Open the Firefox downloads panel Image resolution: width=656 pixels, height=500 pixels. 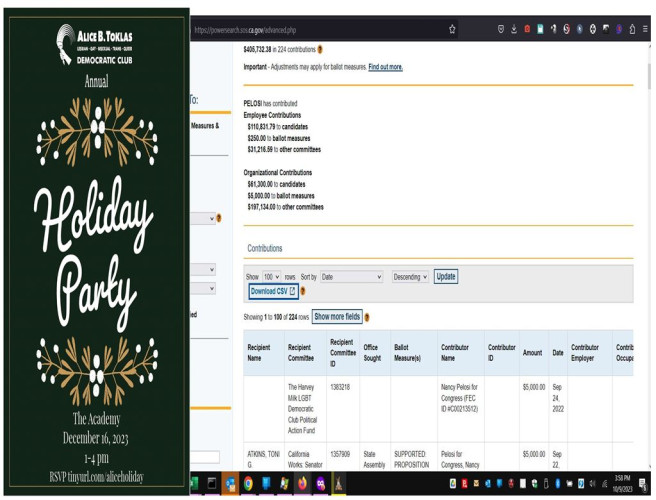tap(514, 30)
